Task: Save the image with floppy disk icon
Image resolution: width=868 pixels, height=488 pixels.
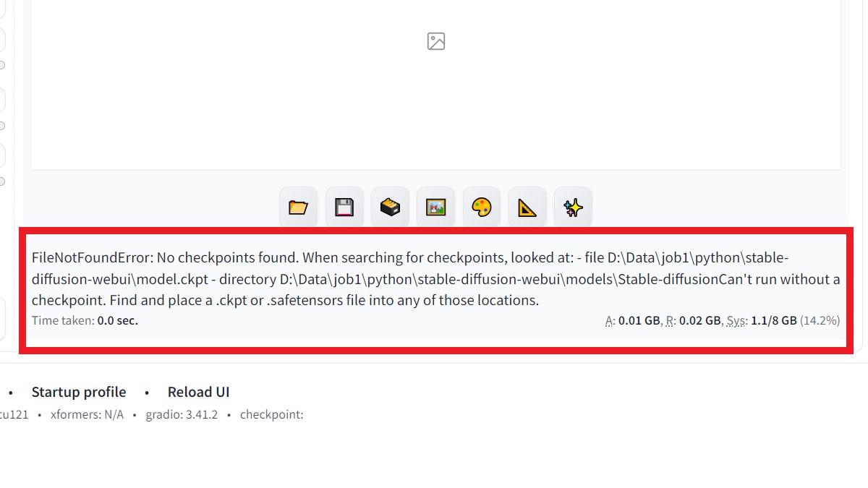Action: (344, 207)
